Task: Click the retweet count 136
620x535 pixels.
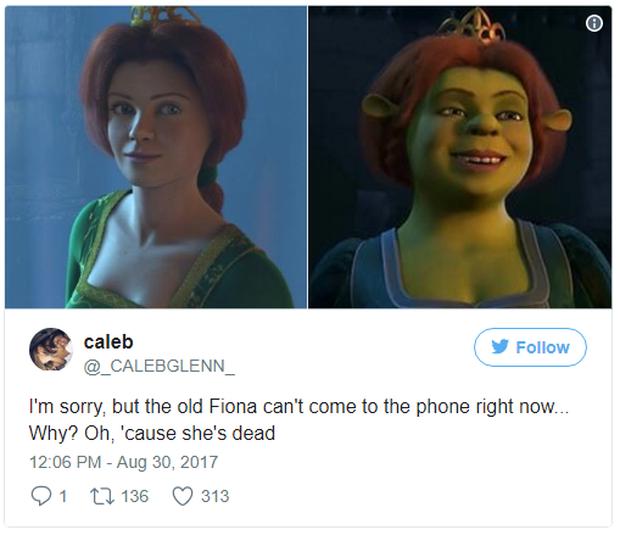Action: coord(135,496)
